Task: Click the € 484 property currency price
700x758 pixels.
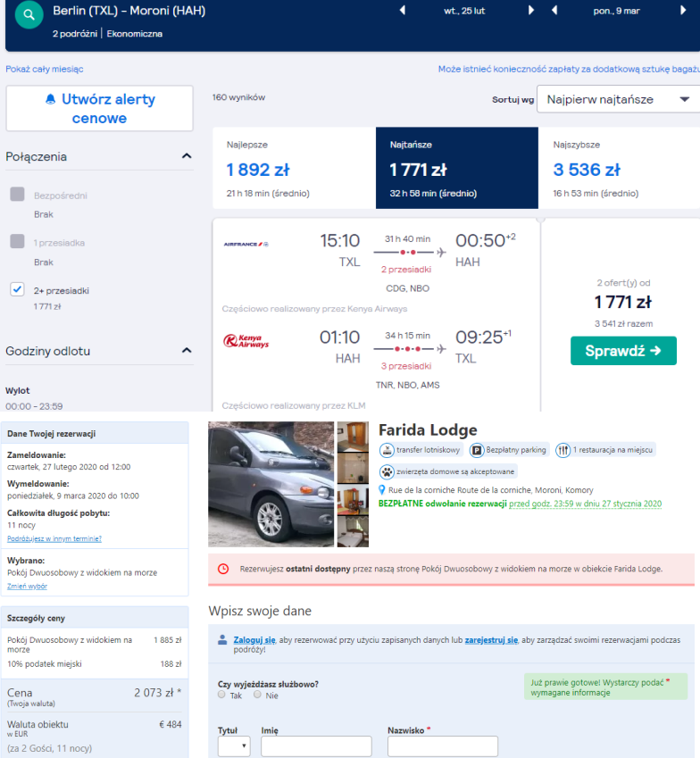Action: [171, 725]
